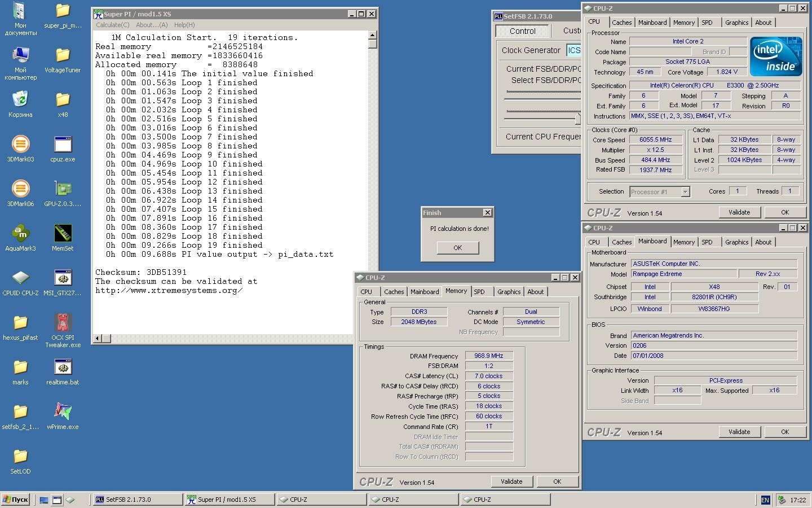Click Validate in the Mainboard CPU-Z window
The image size is (812, 508).
coord(739,432)
